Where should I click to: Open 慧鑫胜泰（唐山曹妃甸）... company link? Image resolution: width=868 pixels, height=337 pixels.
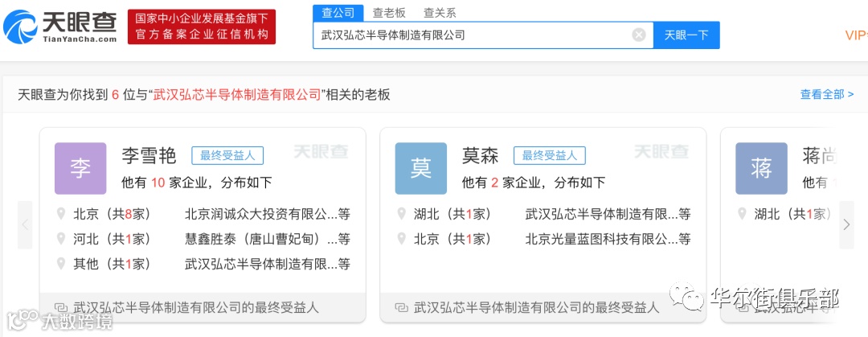tap(268, 239)
